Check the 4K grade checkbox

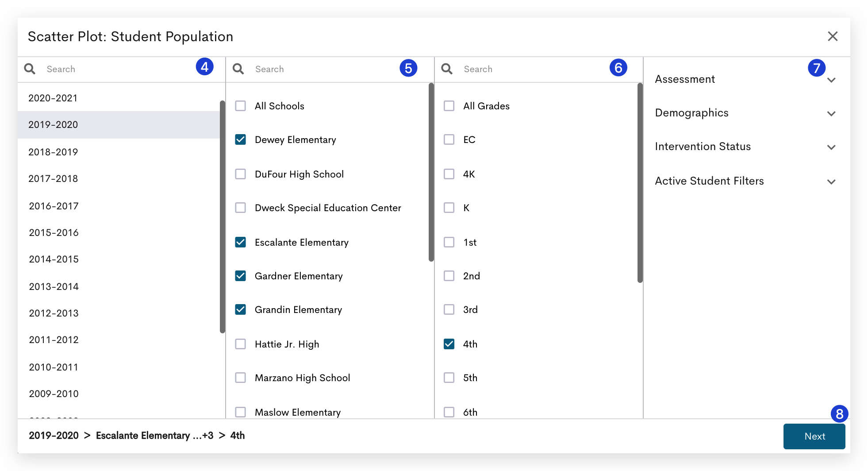pos(449,174)
